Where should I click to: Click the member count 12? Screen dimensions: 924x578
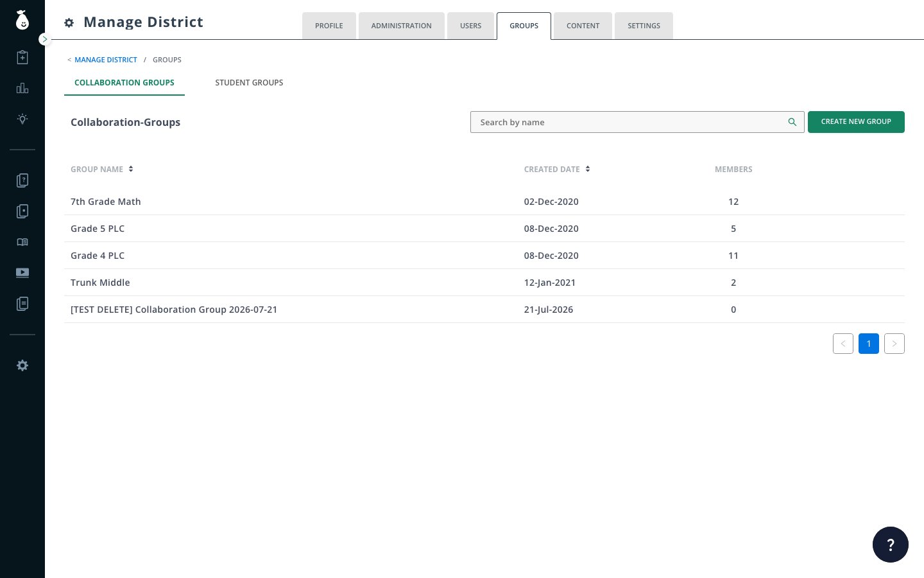click(733, 202)
